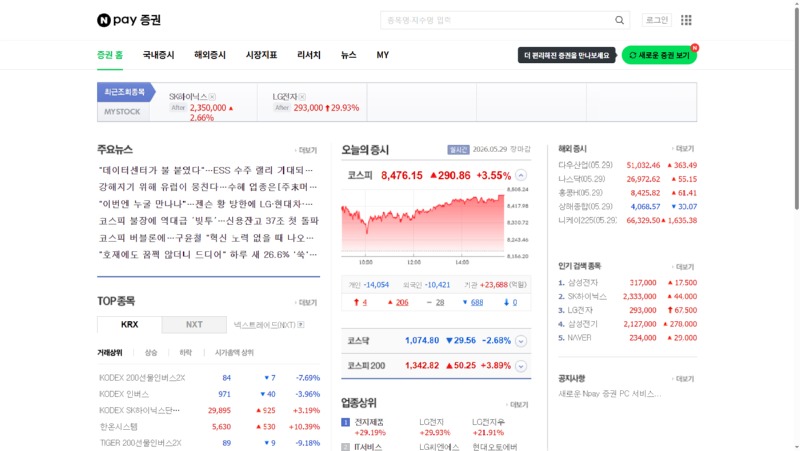The image size is (800, 451).
Task: Open 상한가 count link 4
Action: pos(364,303)
